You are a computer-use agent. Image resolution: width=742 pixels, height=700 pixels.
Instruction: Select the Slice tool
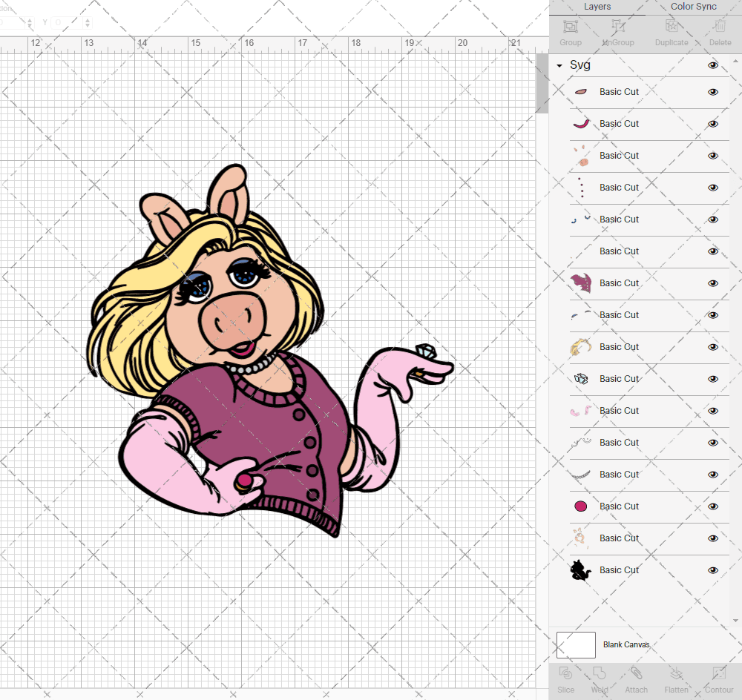point(565,673)
